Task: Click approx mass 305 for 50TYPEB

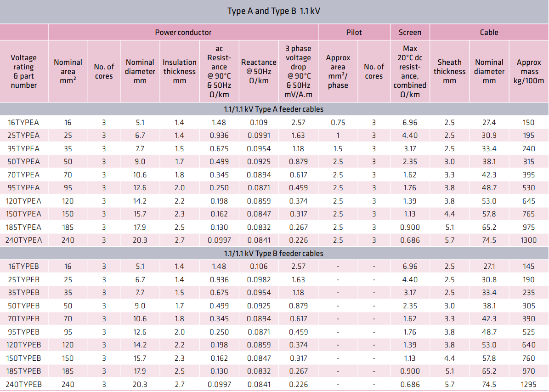Action: point(529,306)
